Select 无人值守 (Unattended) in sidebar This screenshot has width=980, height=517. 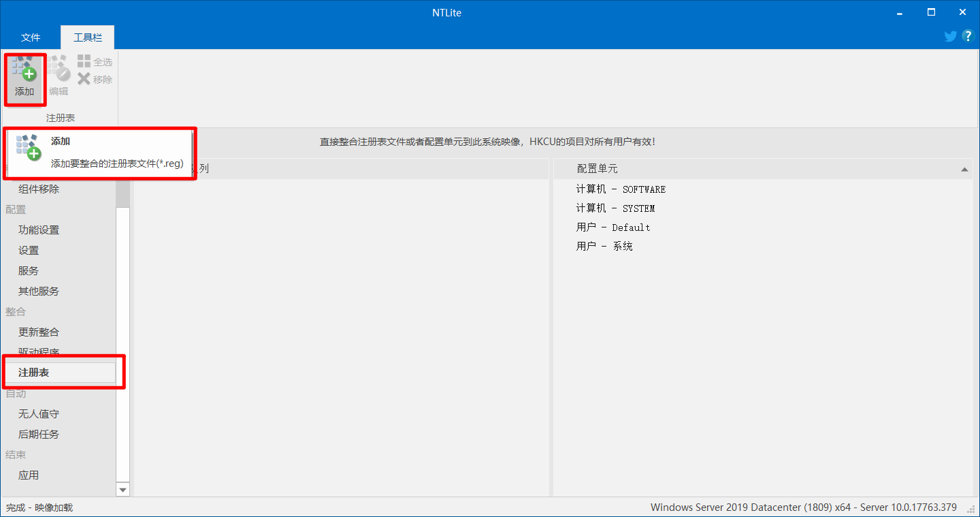[38, 413]
